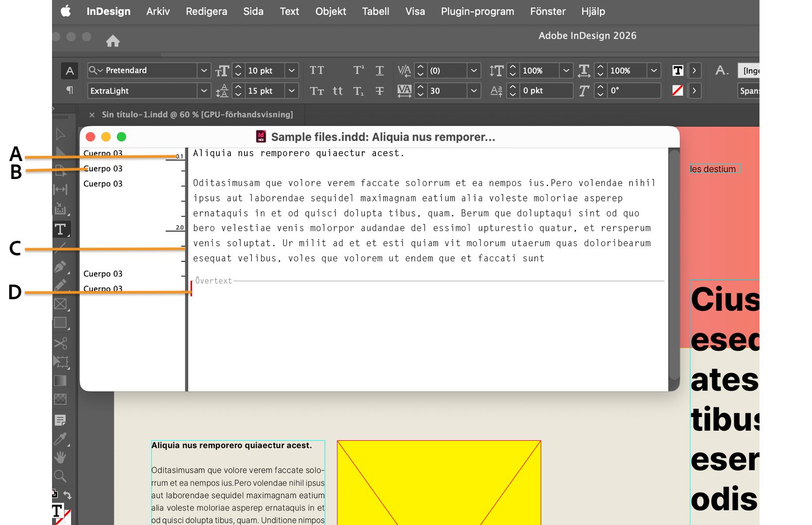Viewport: 812px width, 525px height.
Task: Select the Free Transform tool
Action: [x=60, y=362]
